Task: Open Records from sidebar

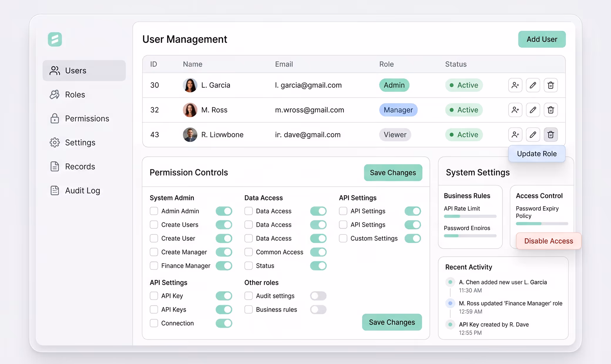Action: tap(84, 166)
